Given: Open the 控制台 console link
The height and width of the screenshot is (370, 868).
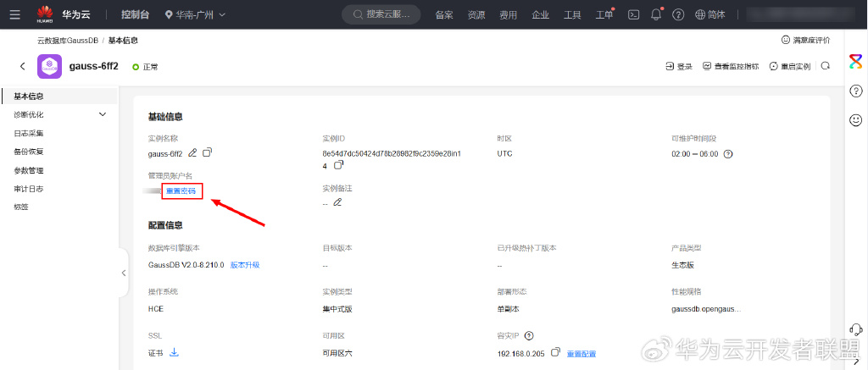Looking at the screenshot, I should 135,15.
